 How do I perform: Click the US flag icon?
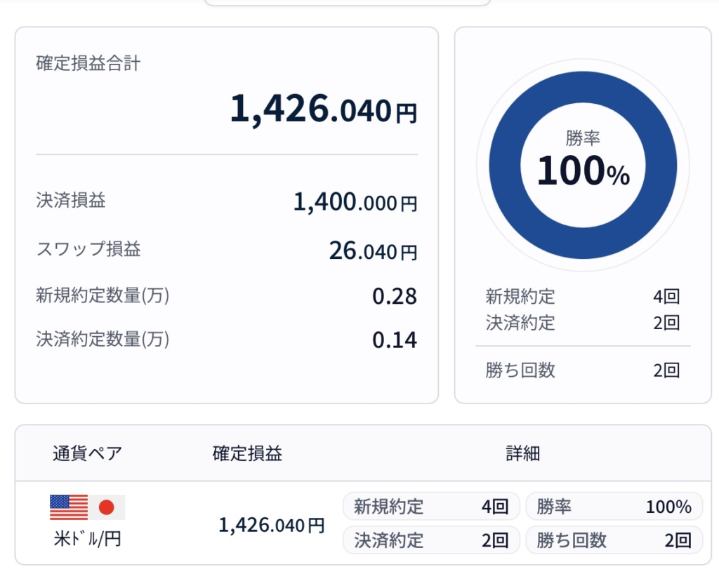(x=69, y=507)
